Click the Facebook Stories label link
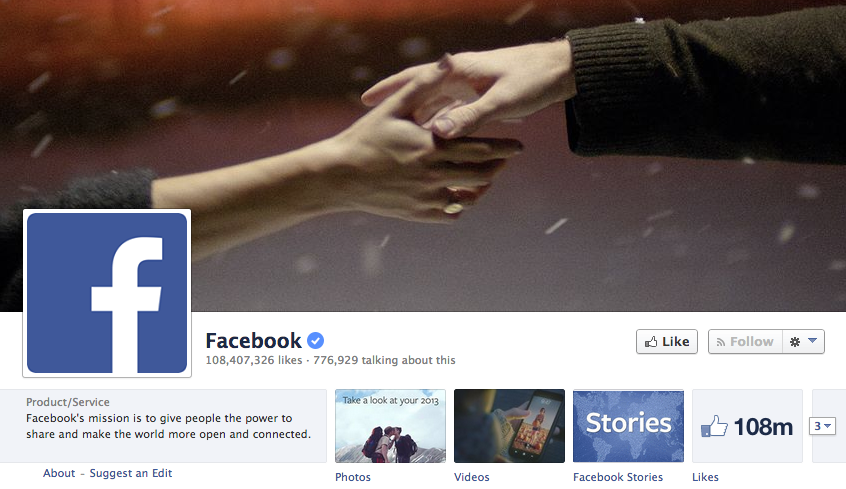 tap(618, 477)
